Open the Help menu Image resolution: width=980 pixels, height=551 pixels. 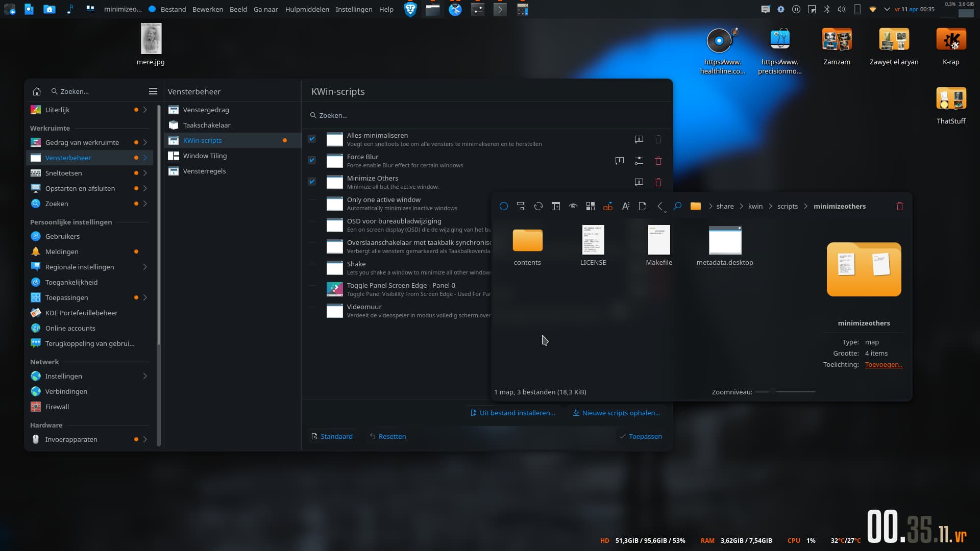pyautogui.click(x=386, y=9)
